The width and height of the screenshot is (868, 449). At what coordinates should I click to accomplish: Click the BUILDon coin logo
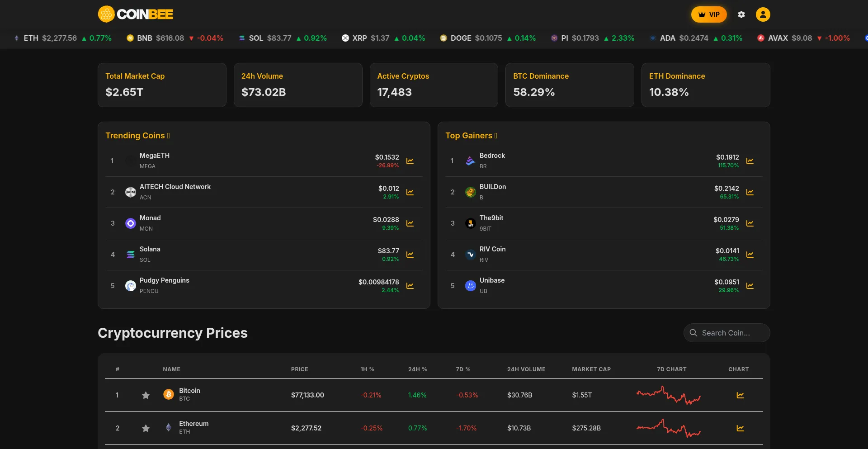(471, 192)
